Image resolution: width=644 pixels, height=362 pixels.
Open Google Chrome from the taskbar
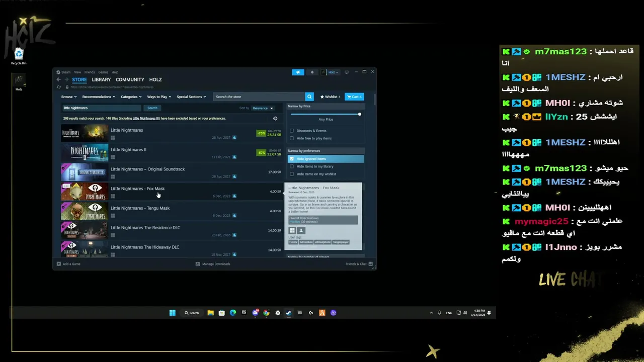coord(266,313)
